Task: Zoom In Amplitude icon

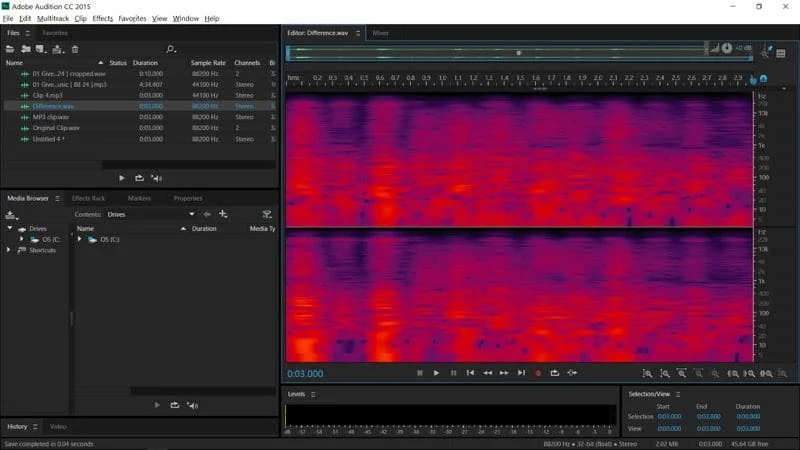Action: pos(647,373)
